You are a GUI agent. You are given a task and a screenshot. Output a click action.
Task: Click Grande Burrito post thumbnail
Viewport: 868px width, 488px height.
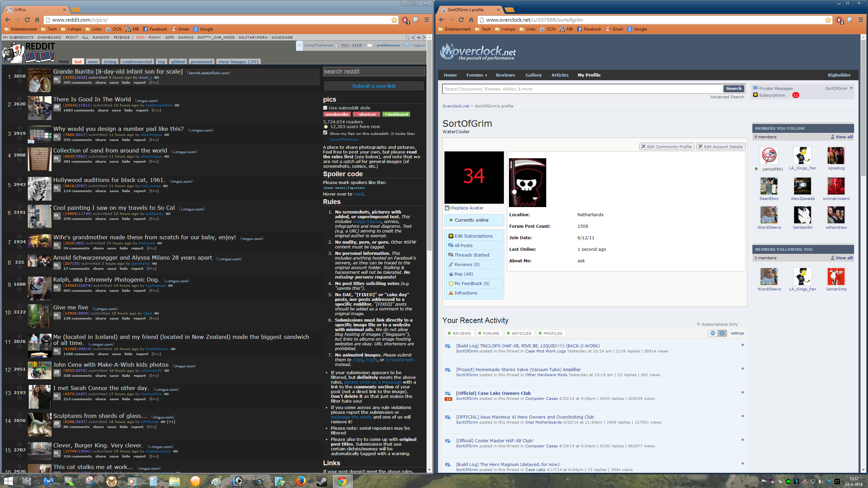(39, 80)
